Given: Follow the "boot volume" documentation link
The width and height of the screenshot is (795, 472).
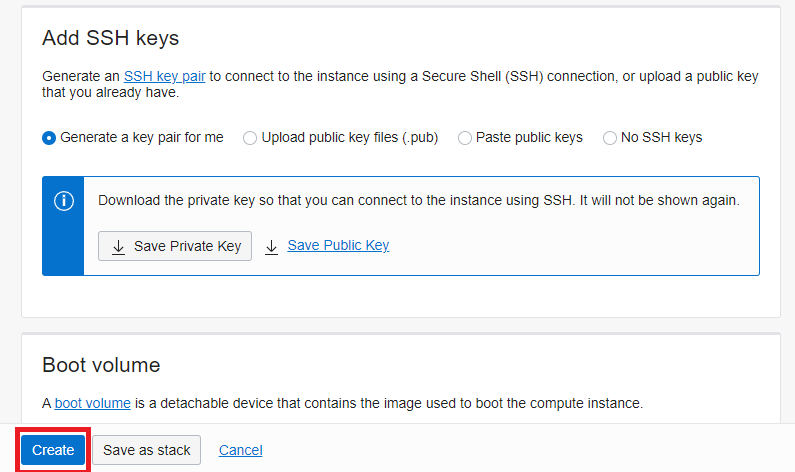Looking at the screenshot, I should coord(92,403).
